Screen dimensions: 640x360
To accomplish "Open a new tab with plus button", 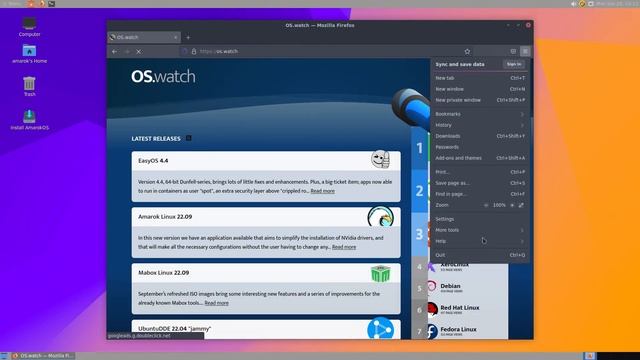I will (188, 37).
